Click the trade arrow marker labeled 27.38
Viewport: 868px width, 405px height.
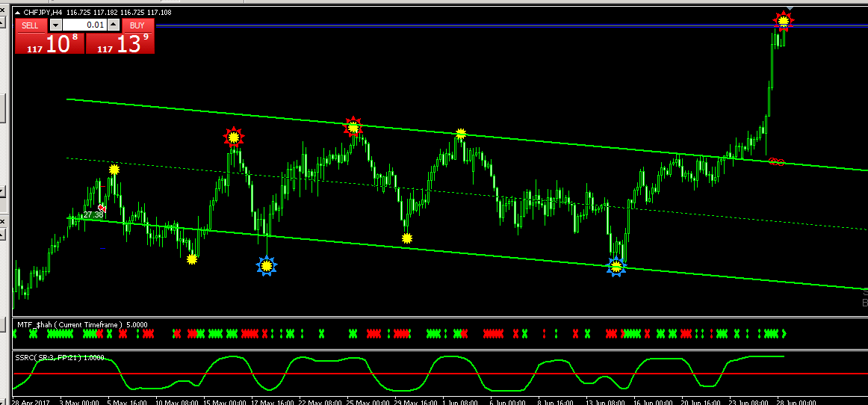point(102,208)
